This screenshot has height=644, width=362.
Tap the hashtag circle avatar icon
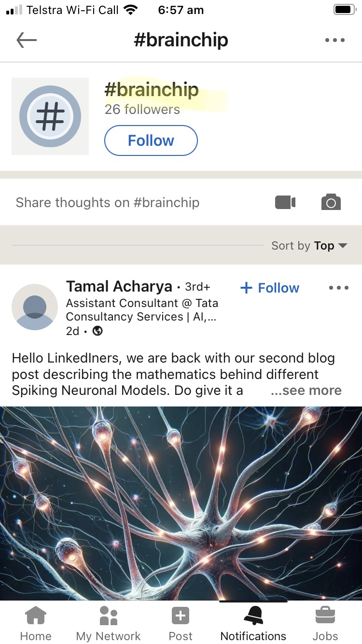pyautogui.click(x=50, y=116)
